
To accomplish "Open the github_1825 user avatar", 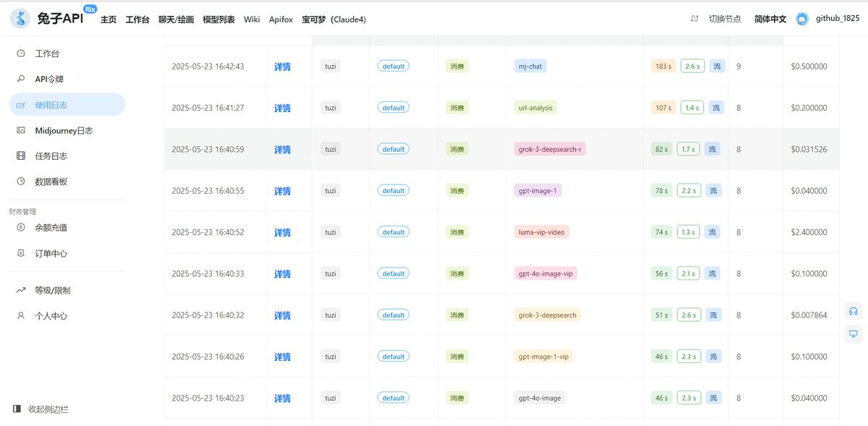I will point(801,20).
